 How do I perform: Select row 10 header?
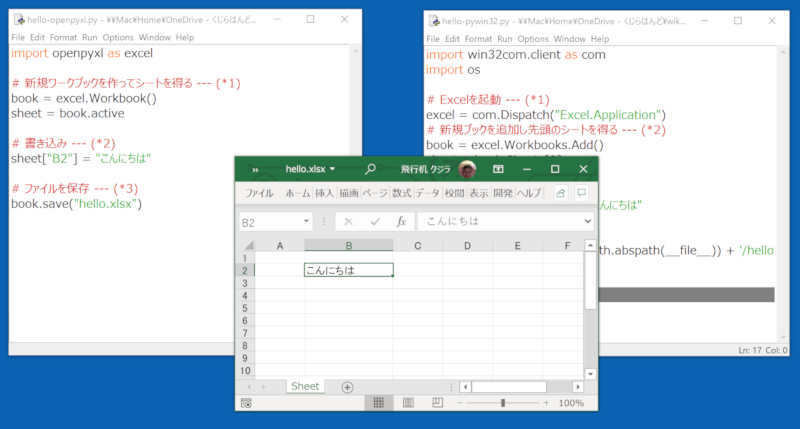(x=245, y=371)
